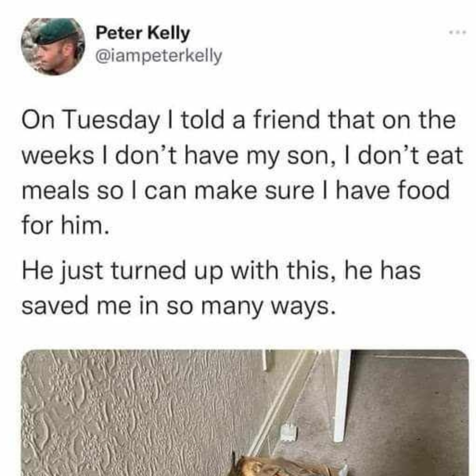Click the text line "for him."
This screenshot has height=476, width=476.
(x=65, y=226)
